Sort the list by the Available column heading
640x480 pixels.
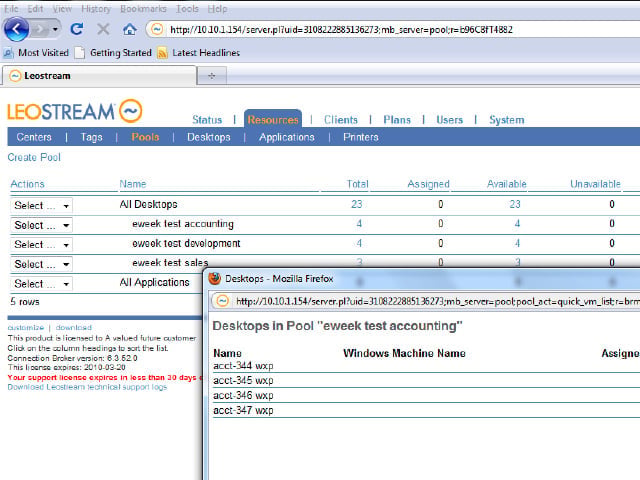click(x=507, y=184)
